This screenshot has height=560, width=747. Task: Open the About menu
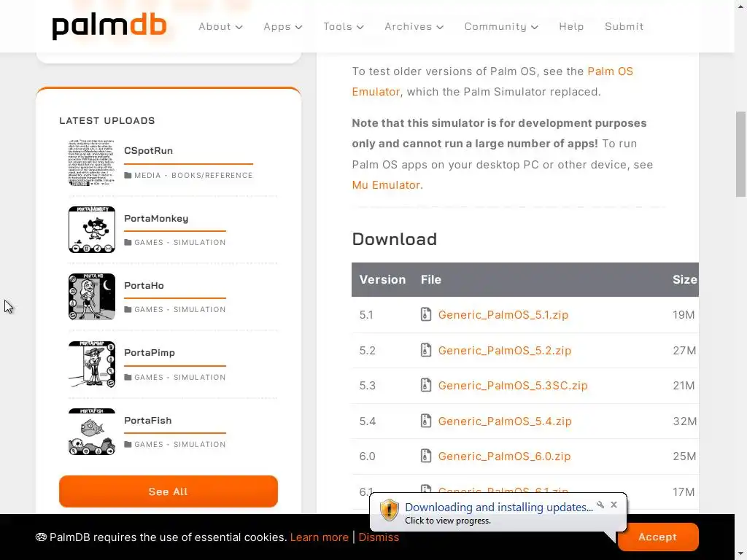point(220,27)
